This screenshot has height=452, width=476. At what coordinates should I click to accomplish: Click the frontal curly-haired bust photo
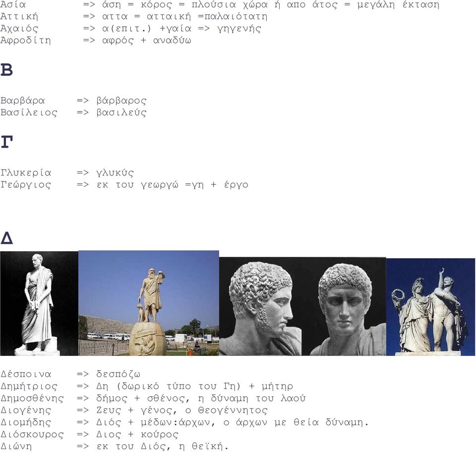[x=344, y=306]
